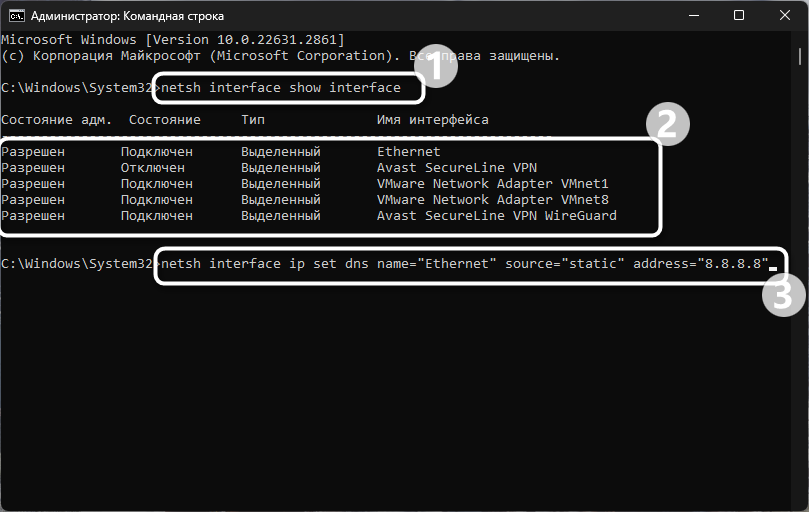
Task: Click the netsh set dns command line
Action: click(464, 264)
